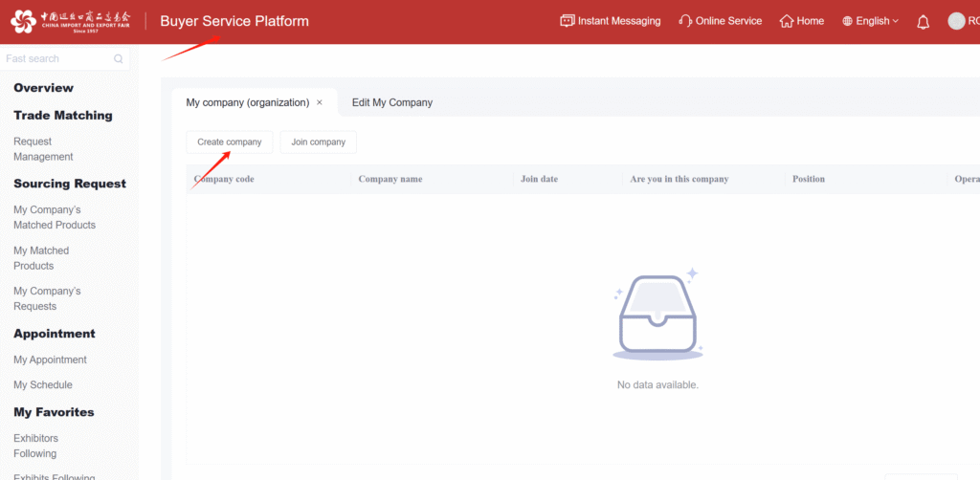Open My Schedule in sidebar
The image size is (980, 480).
43,384
